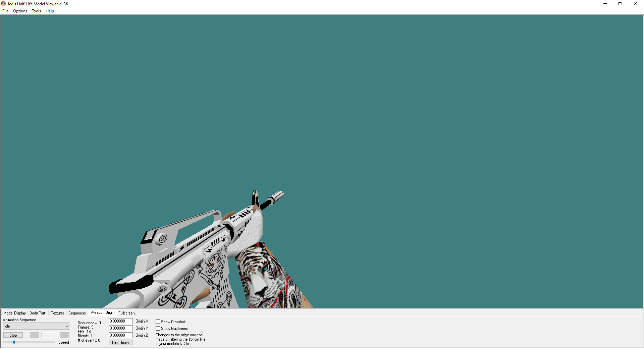The width and height of the screenshot is (644, 349).
Task: Click the Test Origins button
Action: pyautogui.click(x=121, y=342)
